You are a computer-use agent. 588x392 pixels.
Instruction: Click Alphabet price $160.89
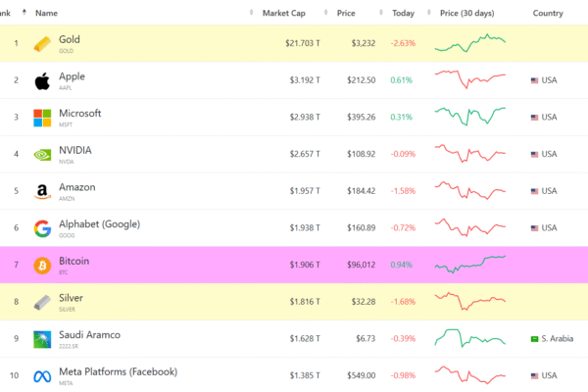point(361,228)
